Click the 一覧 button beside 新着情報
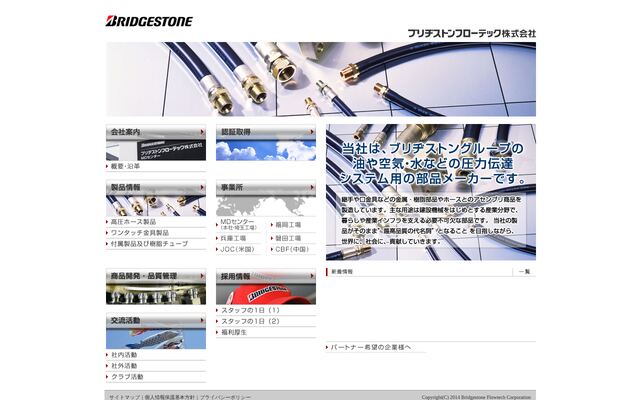The height and width of the screenshot is (400, 640). pos(524,271)
